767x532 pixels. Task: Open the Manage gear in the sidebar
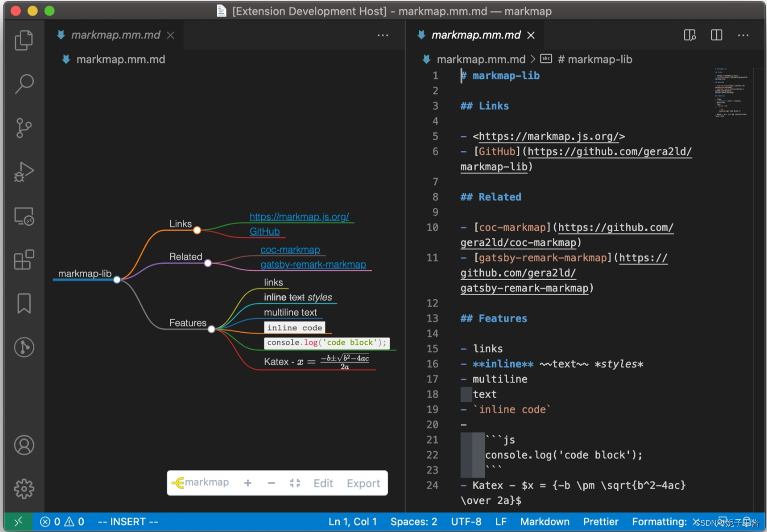click(x=23, y=488)
